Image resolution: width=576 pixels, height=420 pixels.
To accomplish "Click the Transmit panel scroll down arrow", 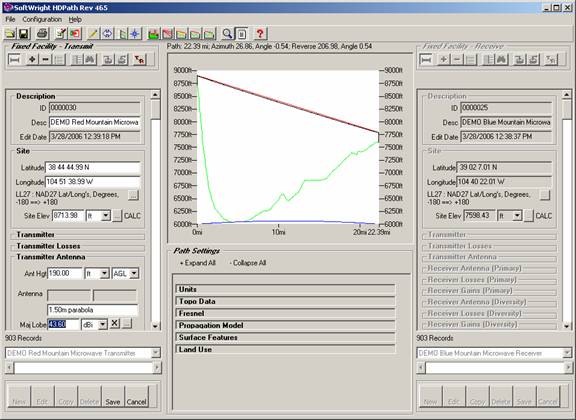I will tap(155, 326).
